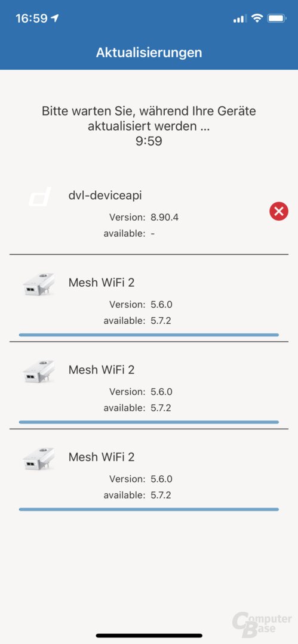Viewport: 298px width, 644px height.
Task: Tap the 16:59 clock in status bar
Action: (x=32, y=18)
